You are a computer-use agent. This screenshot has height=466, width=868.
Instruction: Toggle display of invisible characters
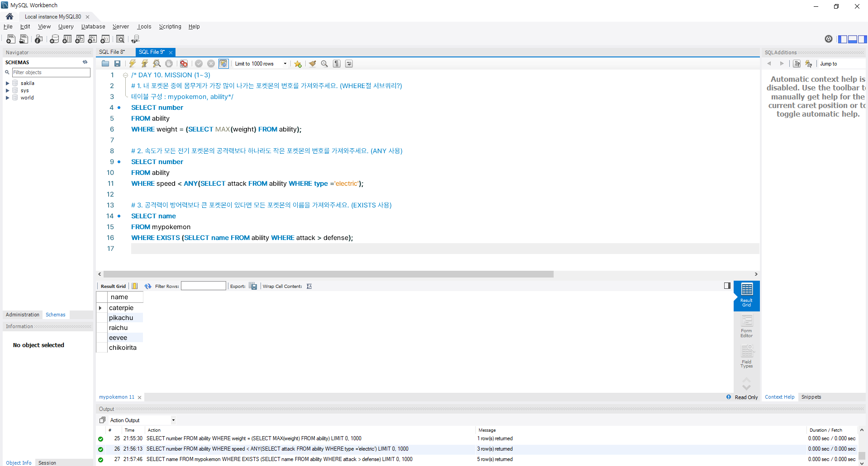tap(337, 64)
